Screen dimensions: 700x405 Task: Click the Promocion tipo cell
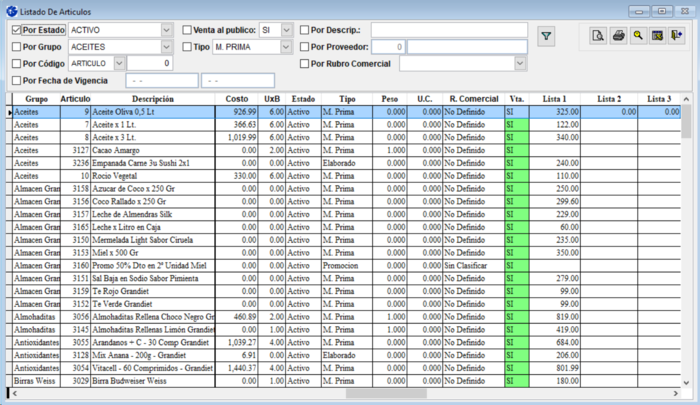click(347, 266)
